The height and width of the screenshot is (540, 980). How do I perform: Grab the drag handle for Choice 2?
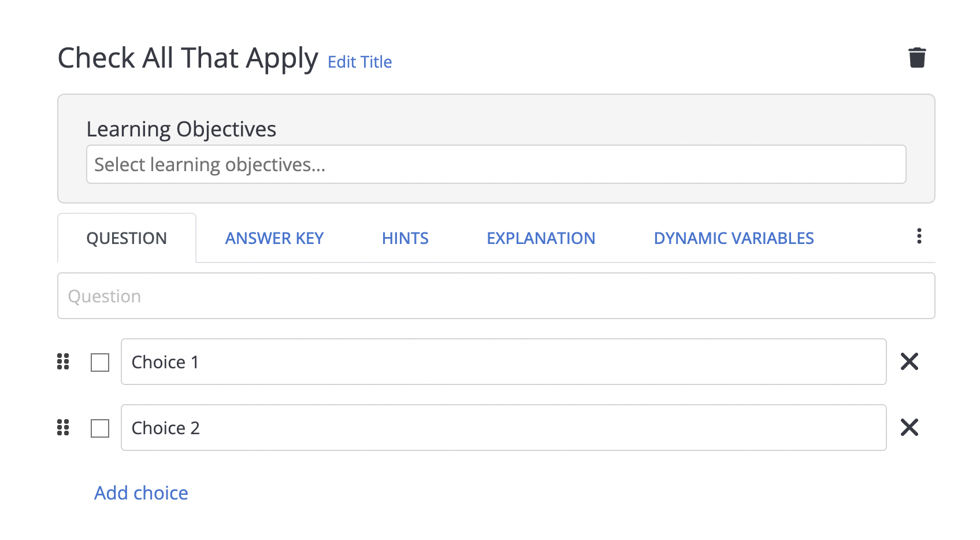63,428
